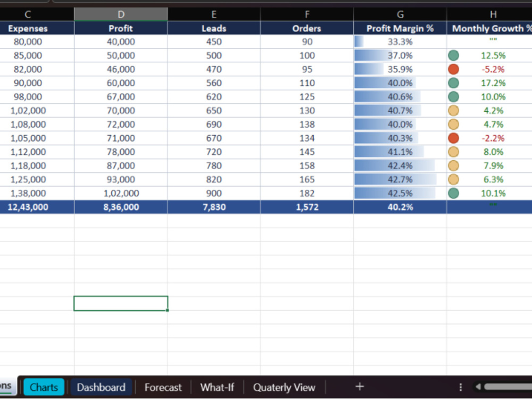This screenshot has height=399, width=532.
Task: Open the Charts sheet tab
Action: pyautogui.click(x=44, y=387)
